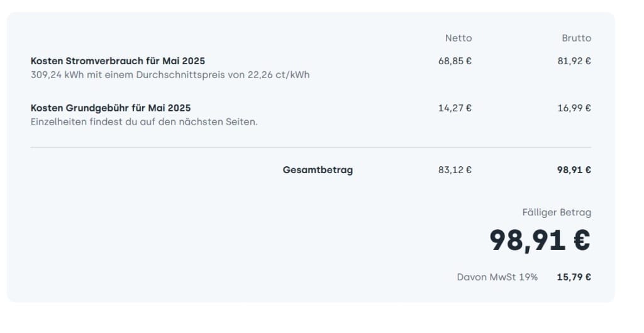Click the horizontal divider above Gesamtbetrag
Screen dimensions: 644x333
click(311, 147)
